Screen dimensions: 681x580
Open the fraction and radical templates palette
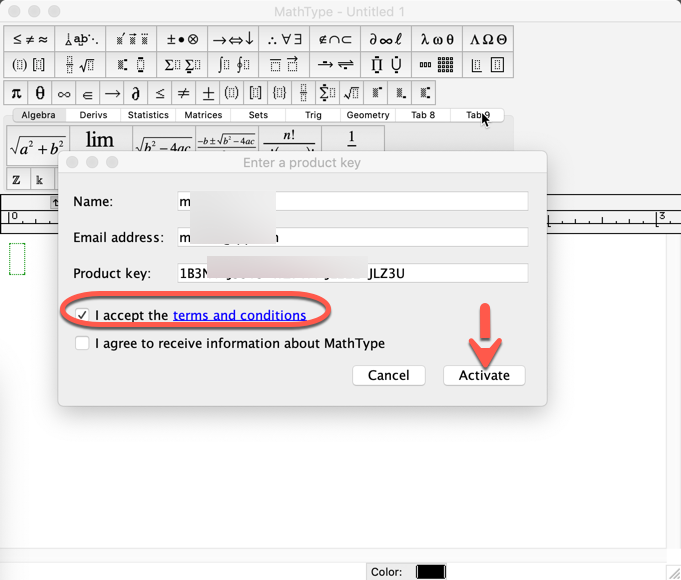pos(80,65)
